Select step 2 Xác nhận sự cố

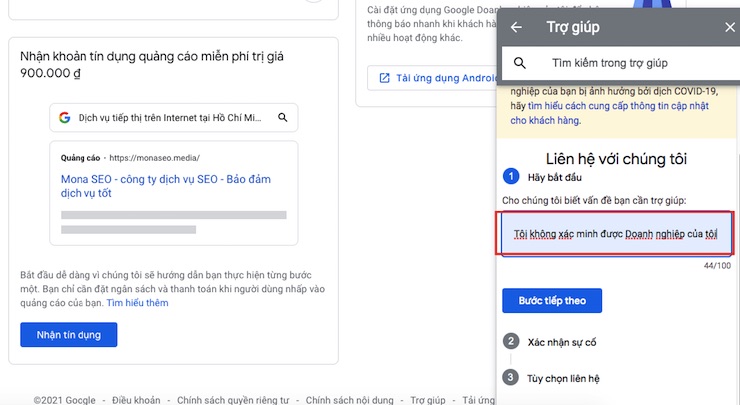550,342
